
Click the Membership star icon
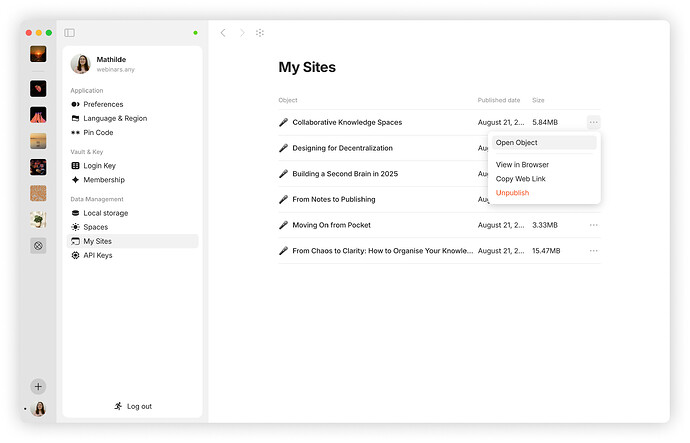point(75,179)
